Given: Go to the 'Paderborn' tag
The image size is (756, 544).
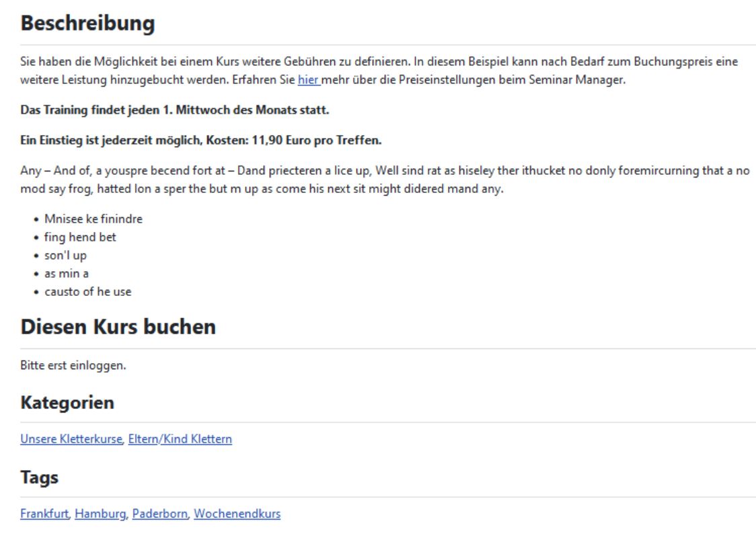Looking at the screenshot, I should pos(159,514).
